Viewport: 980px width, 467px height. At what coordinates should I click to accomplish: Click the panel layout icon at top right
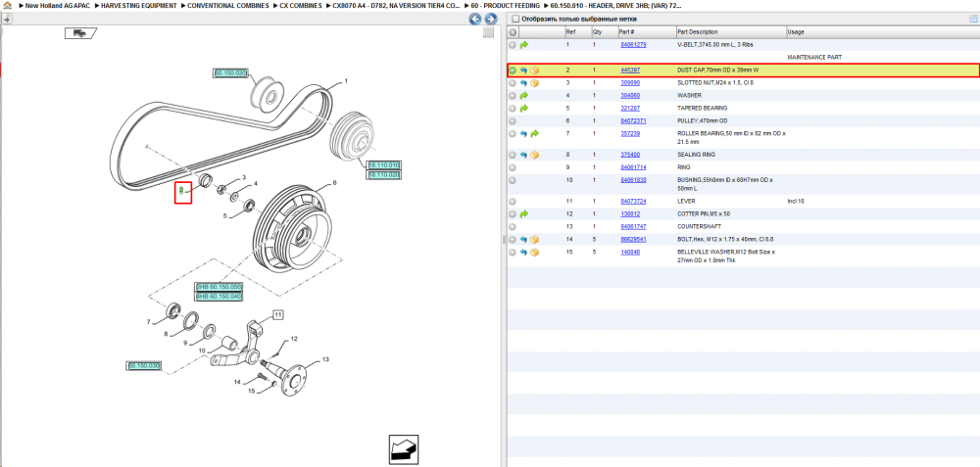972,20
